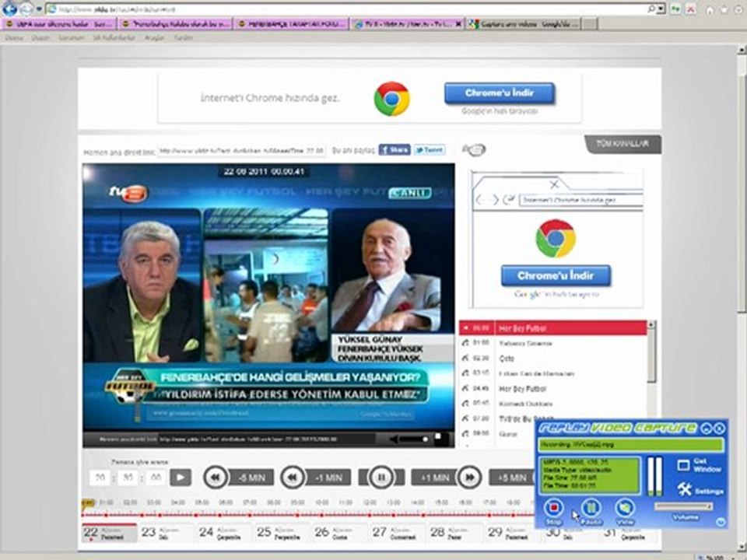Select day 28 Pazar on timeline
This screenshot has height=560, width=747.
click(x=455, y=532)
